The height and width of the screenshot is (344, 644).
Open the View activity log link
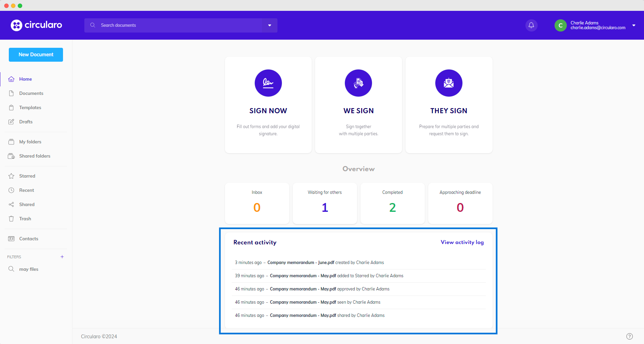pyautogui.click(x=462, y=242)
